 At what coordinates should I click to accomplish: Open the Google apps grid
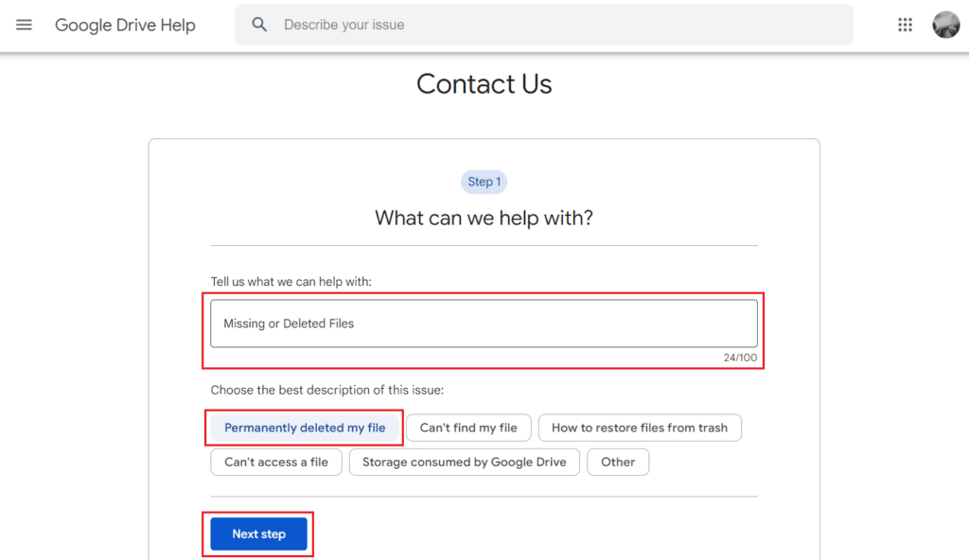click(905, 25)
